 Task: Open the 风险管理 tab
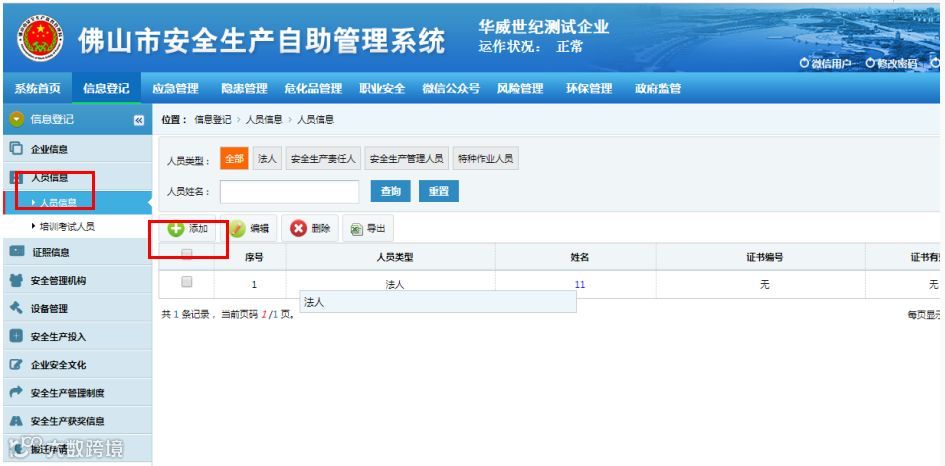(x=520, y=89)
